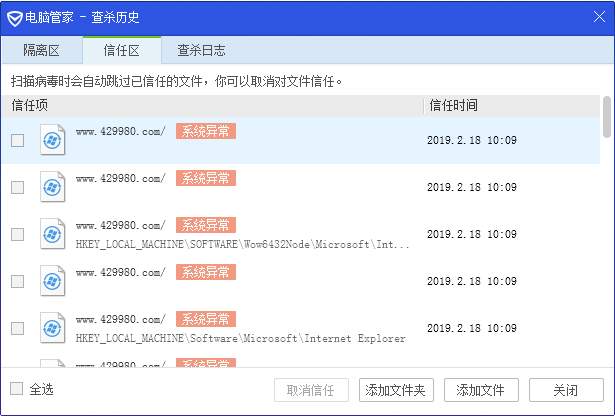Click www.429980.com/ above the Internet Explorer path
The width and height of the screenshot is (615, 416).
tap(121, 320)
